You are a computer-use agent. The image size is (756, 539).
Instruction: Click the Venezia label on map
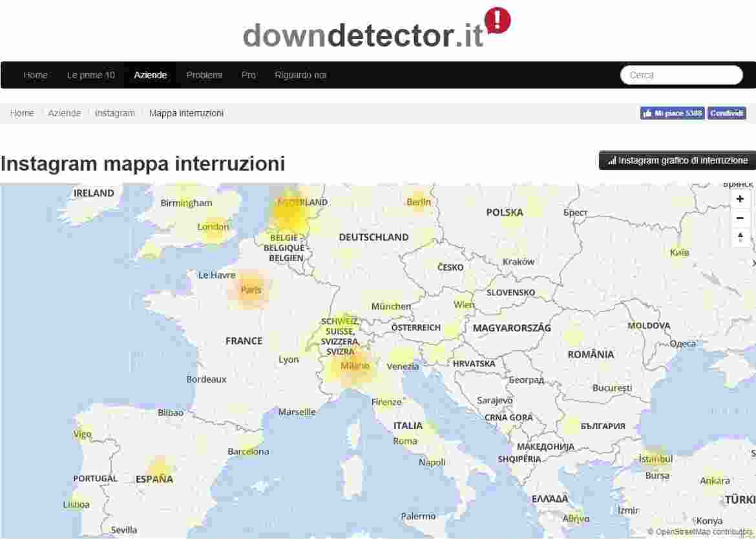[x=403, y=367]
